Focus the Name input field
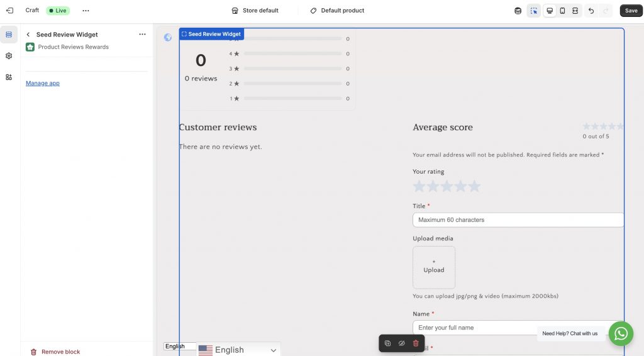This screenshot has width=644, height=356. (x=518, y=328)
